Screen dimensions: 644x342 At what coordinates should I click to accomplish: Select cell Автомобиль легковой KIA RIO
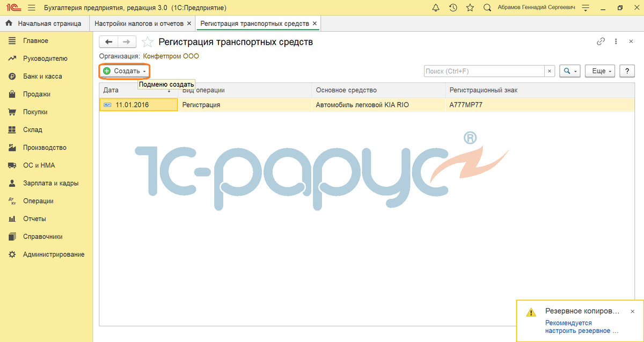tap(378, 105)
